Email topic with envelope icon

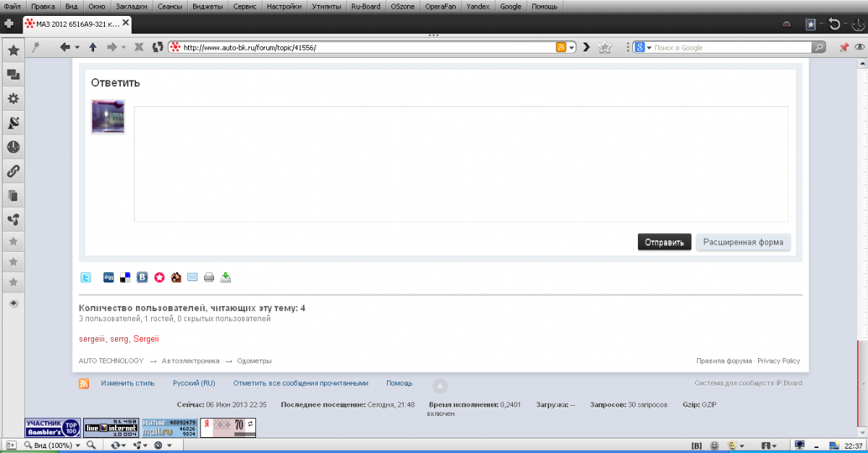192,277
